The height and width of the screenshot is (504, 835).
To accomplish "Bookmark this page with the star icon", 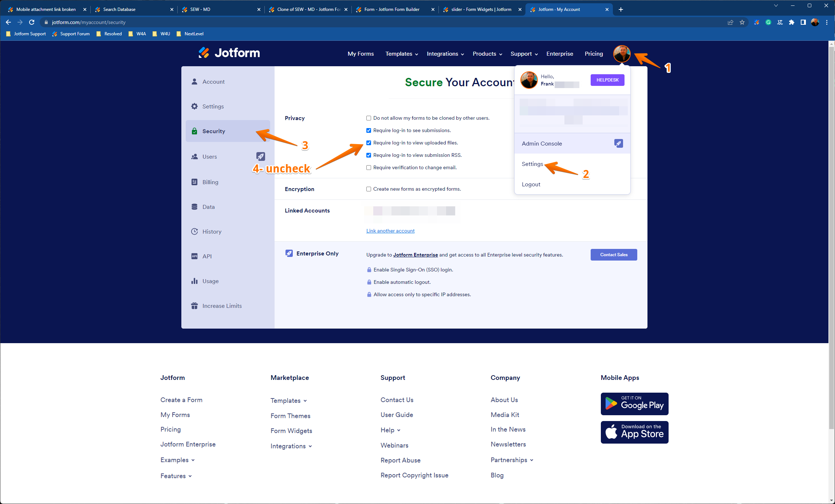I will point(742,22).
